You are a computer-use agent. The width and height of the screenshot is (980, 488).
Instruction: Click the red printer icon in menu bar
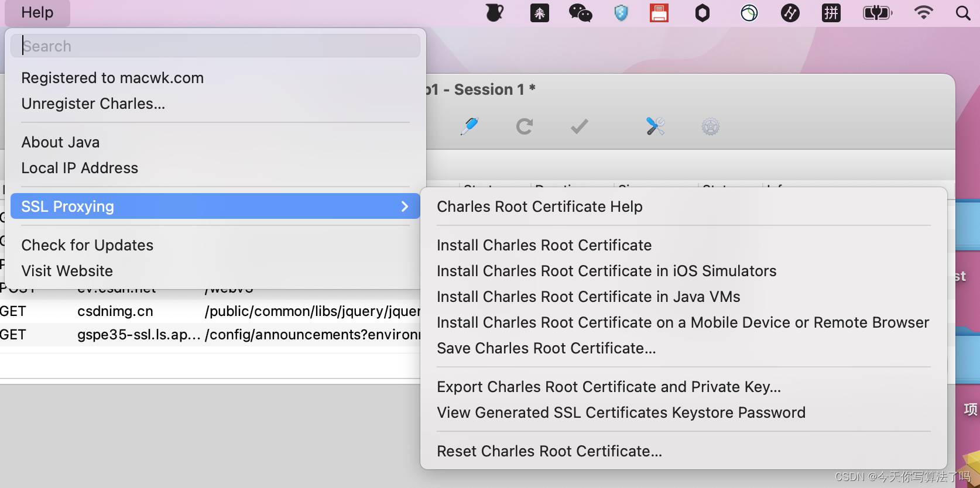[659, 13]
